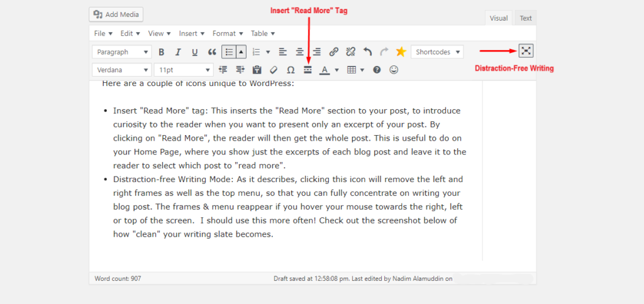Click the Undo arrow
644x304 pixels.
[367, 52]
